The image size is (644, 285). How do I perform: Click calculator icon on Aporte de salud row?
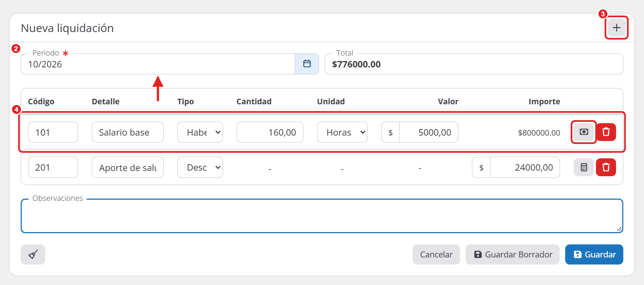tap(584, 167)
